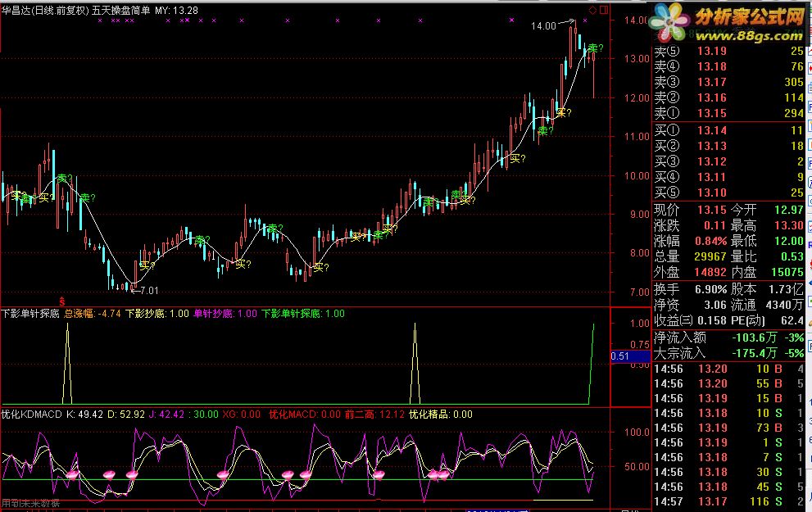Click the 总量 29967 volume value

click(690, 256)
